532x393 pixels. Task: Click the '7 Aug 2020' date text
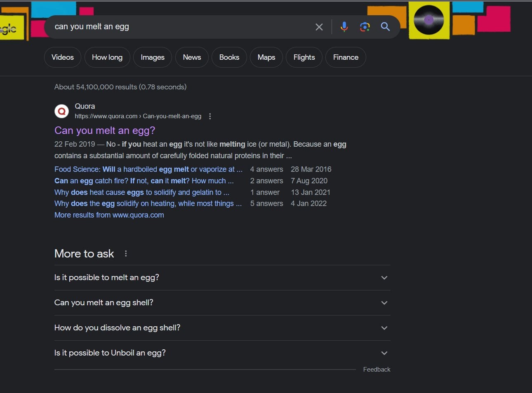click(309, 181)
